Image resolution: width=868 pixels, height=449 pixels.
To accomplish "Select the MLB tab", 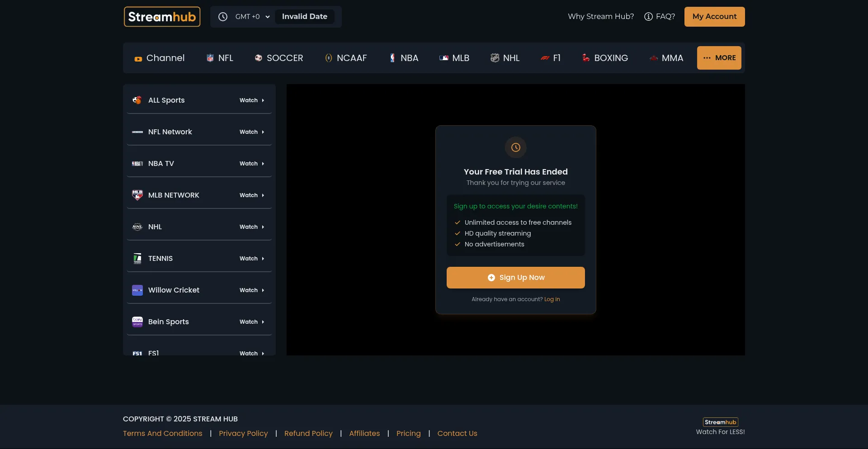I will coord(454,58).
